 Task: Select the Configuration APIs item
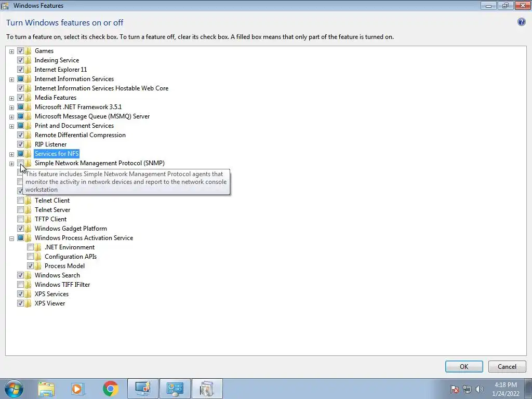point(71,257)
